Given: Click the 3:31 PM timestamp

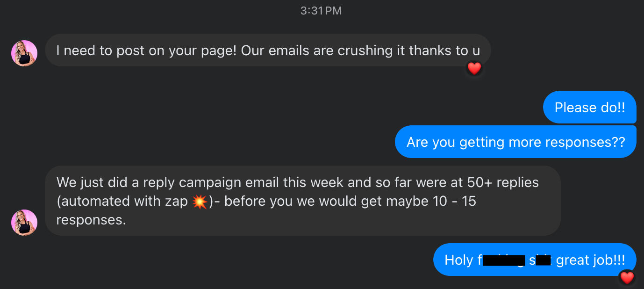Looking at the screenshot, I should [321, 11].
